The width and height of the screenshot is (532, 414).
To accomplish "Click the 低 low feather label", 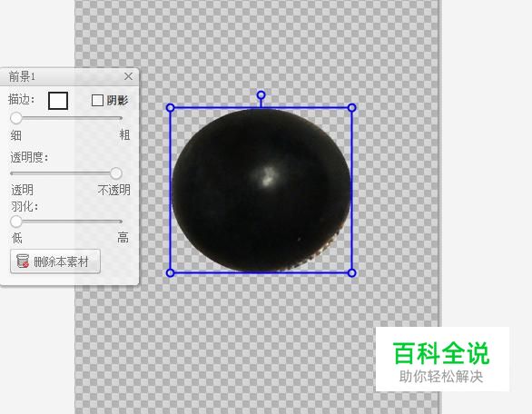I will click(x=17, y=238).
